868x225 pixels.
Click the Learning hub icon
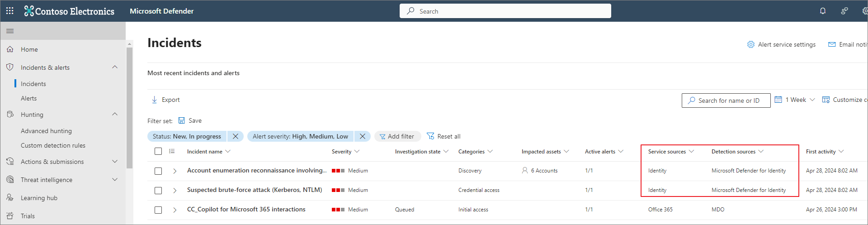(x=10, y=197)
